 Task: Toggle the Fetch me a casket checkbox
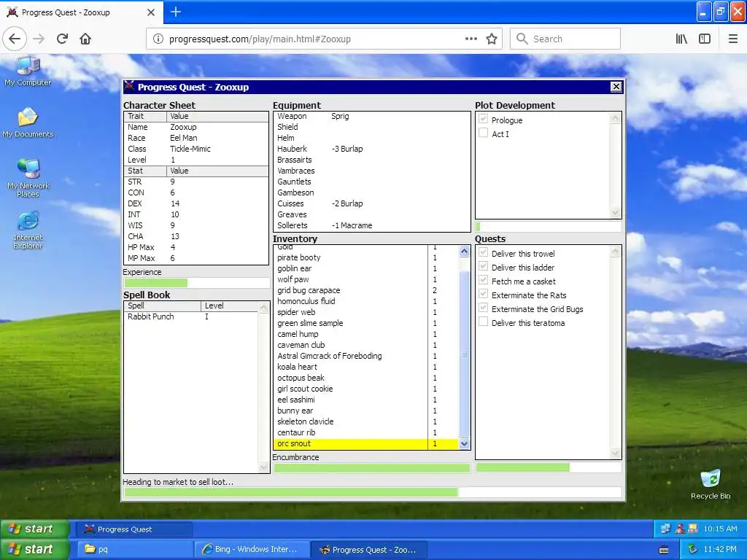pyautogui.click(x=483, y=280)
